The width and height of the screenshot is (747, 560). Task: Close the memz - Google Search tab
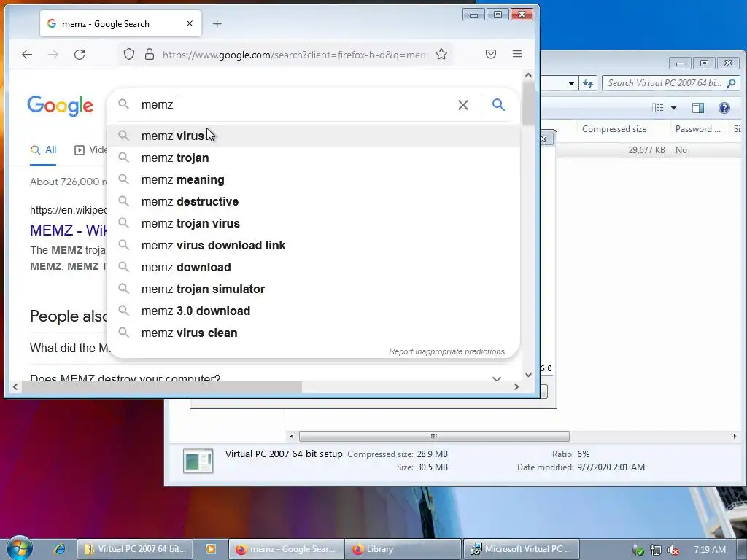pyautogui.click(x=190, y=23)
